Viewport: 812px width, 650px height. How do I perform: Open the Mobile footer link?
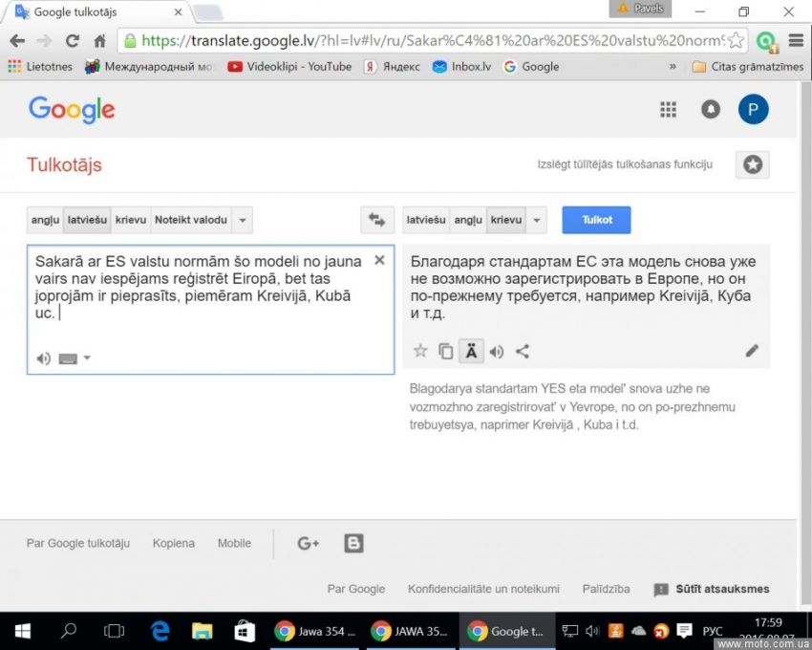(x=234, y=543)
